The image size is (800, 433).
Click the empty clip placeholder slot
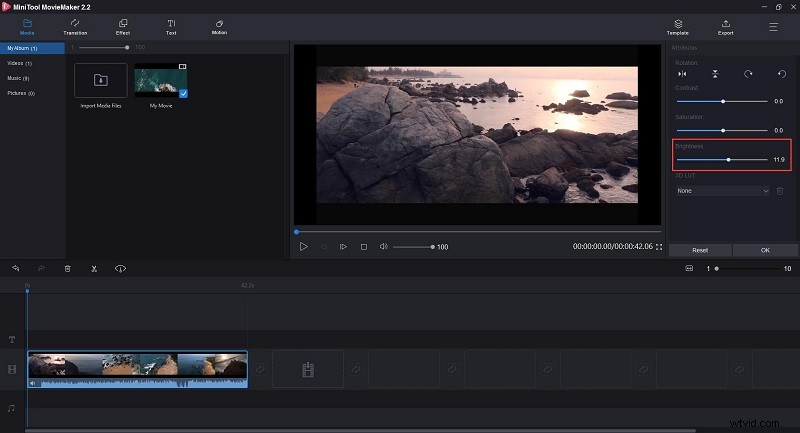click(x=308, y=369)
